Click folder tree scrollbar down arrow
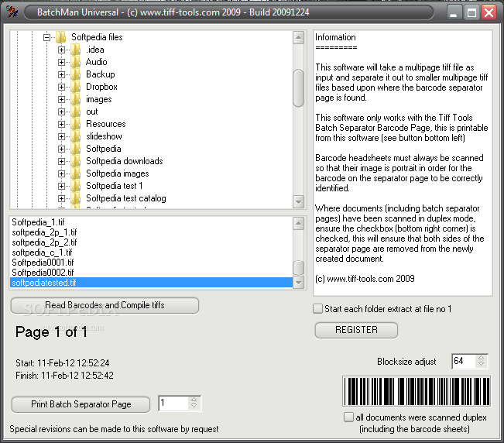This screenshot has width=504, height=443. point(299,202)
